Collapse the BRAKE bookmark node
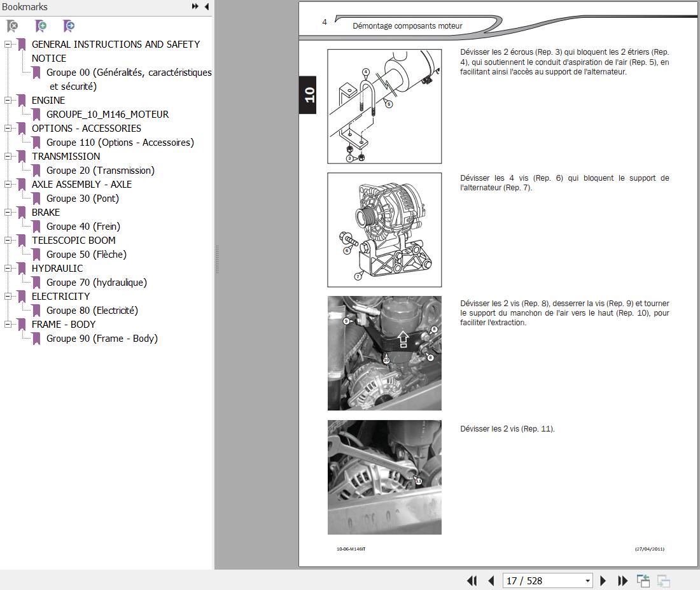 tap(8, 212)
